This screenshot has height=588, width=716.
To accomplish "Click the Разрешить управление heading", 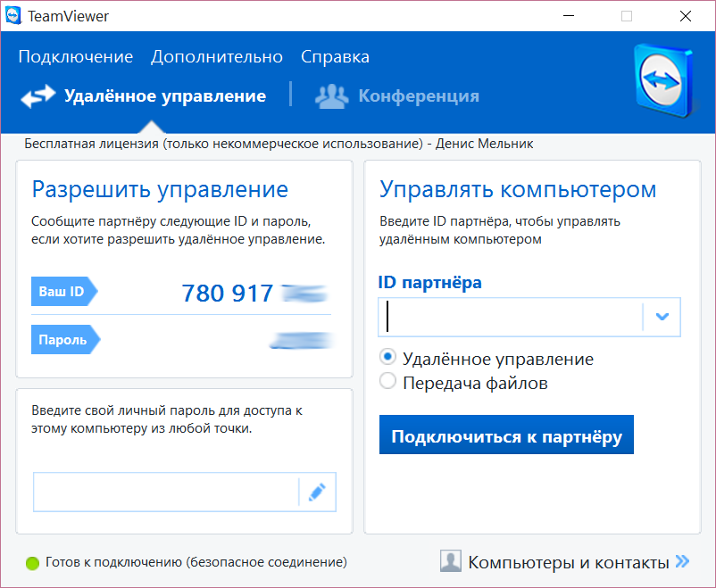I will click(160, 189).
